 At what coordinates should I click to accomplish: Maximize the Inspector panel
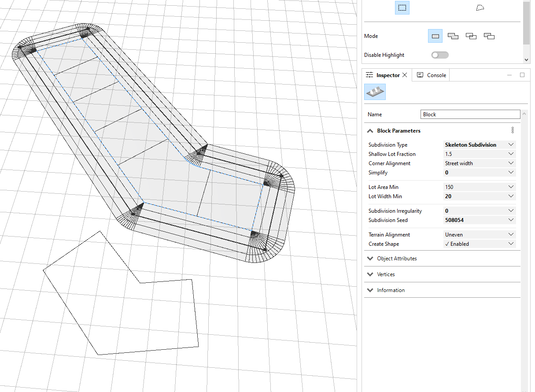pos(522,75)
